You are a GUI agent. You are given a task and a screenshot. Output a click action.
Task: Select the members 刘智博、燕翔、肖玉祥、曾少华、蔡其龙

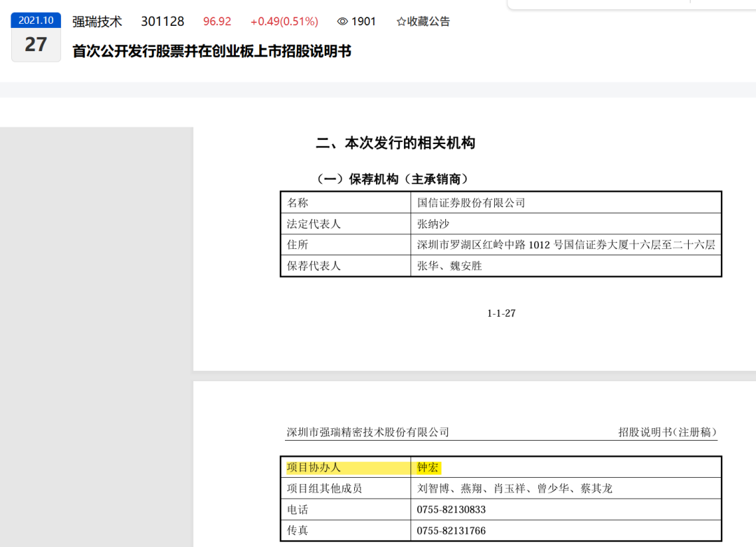pos(514,489)
